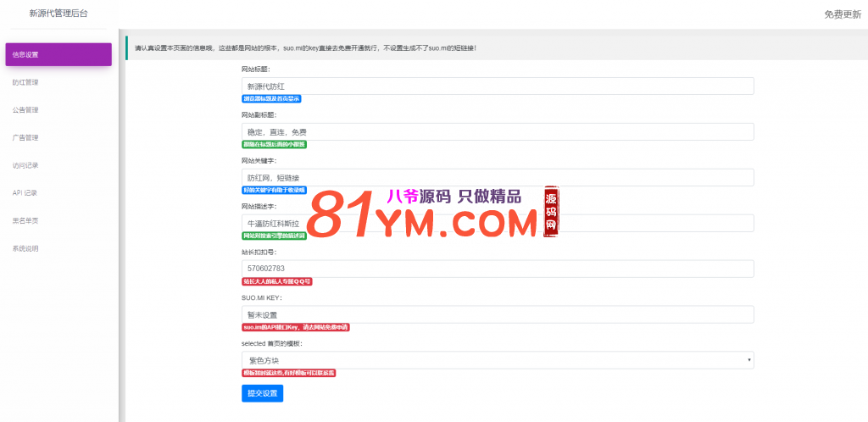The image size is (868, 422).
Task: Open the 首页模板 dropdown showing 紫色方块
Action: pos(498,360)
